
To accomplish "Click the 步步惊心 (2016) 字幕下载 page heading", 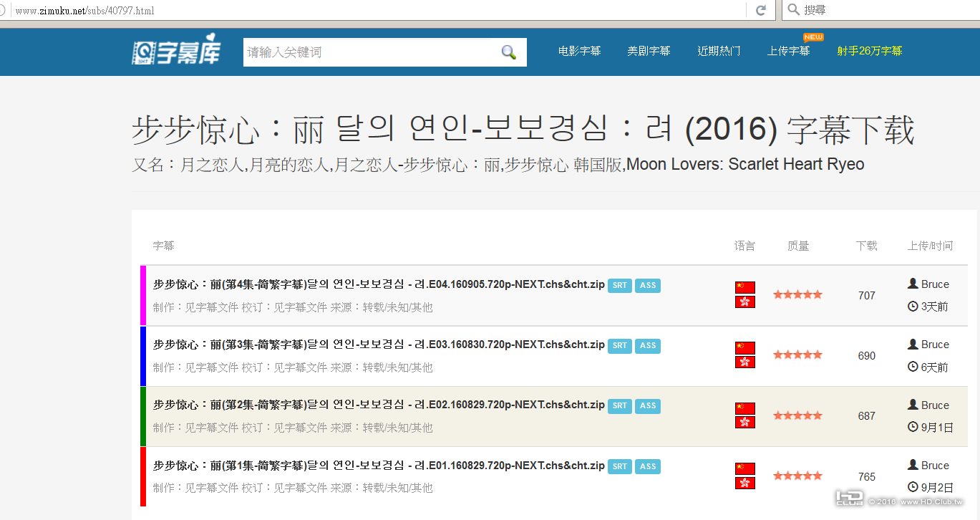I will (x=523, y=130).
